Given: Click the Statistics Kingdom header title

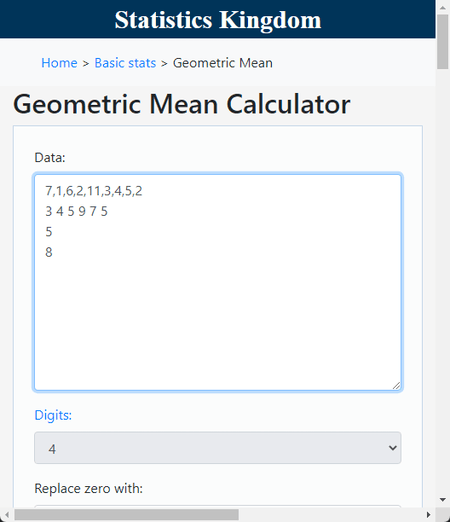Looking at the screenshot, I should click(218, 20).
